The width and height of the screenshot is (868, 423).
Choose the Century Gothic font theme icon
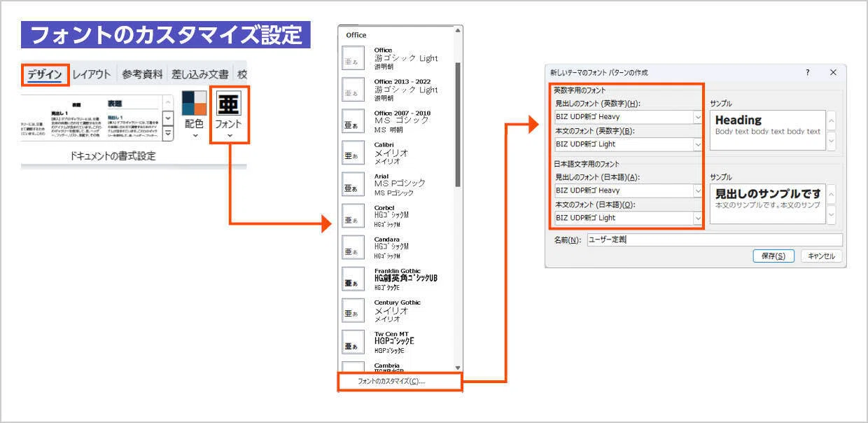[x=353, y=310]
